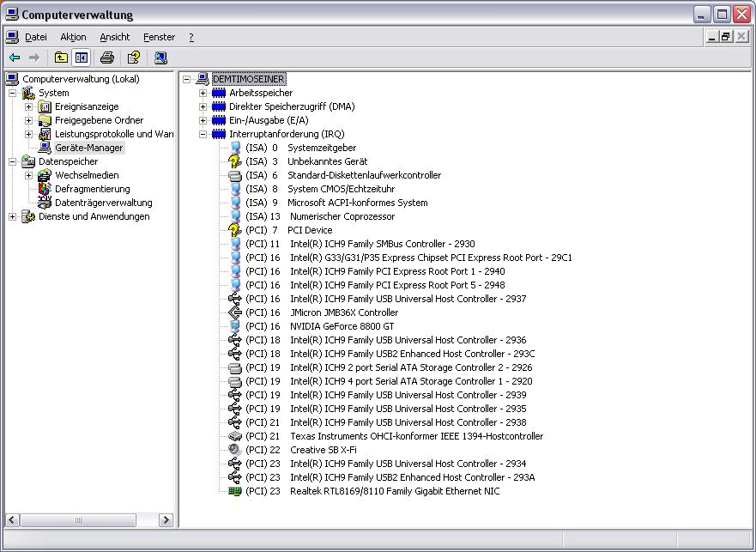Image resolution: width=756 pixels, height=552 pixels.
Task: Select 4 port Serial ATA Storage Controller 1
Action: 389,381
